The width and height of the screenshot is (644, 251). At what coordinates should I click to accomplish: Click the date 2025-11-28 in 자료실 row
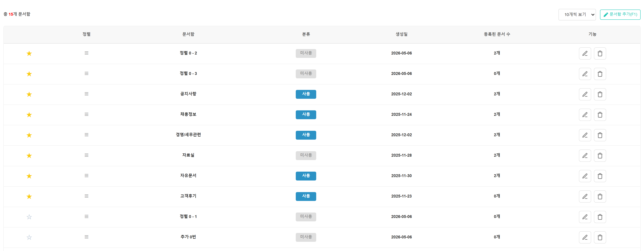click(402, 155)
